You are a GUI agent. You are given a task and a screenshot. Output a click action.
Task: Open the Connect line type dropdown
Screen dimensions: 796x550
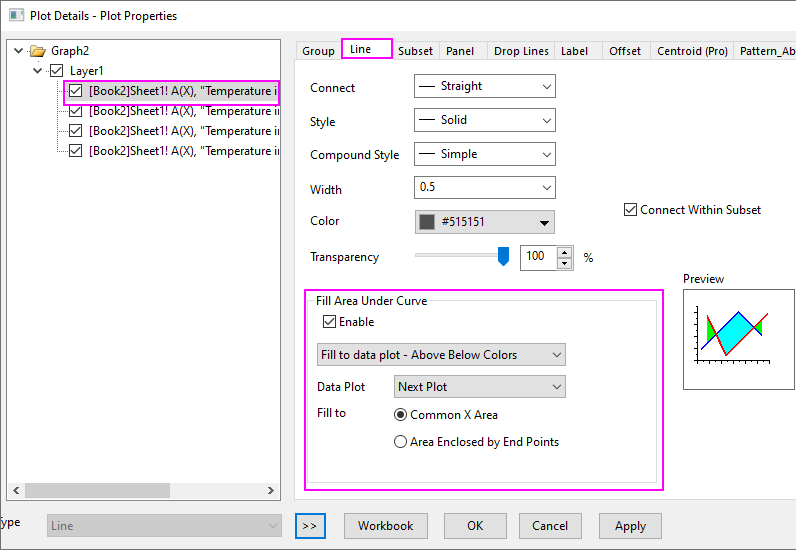point(484,87)
